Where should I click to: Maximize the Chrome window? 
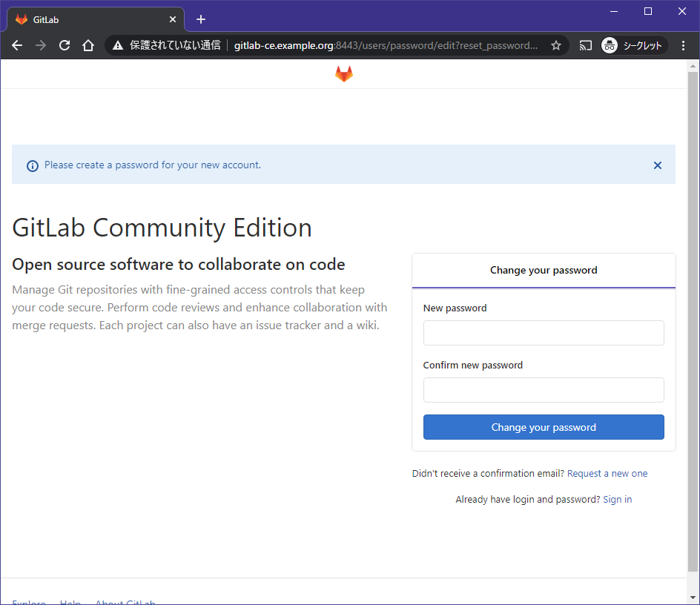tap(648, 12)
